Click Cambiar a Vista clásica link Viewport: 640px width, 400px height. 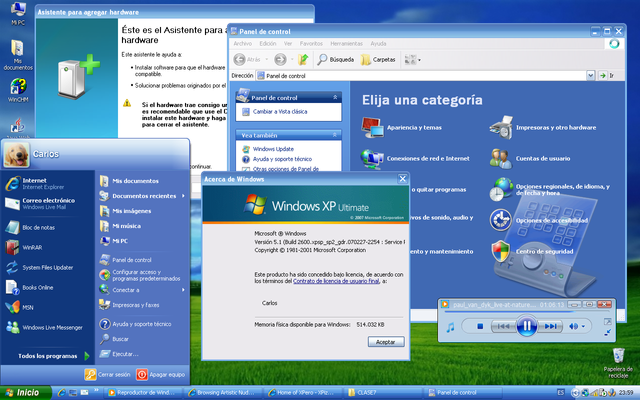[x=280, y=111]
